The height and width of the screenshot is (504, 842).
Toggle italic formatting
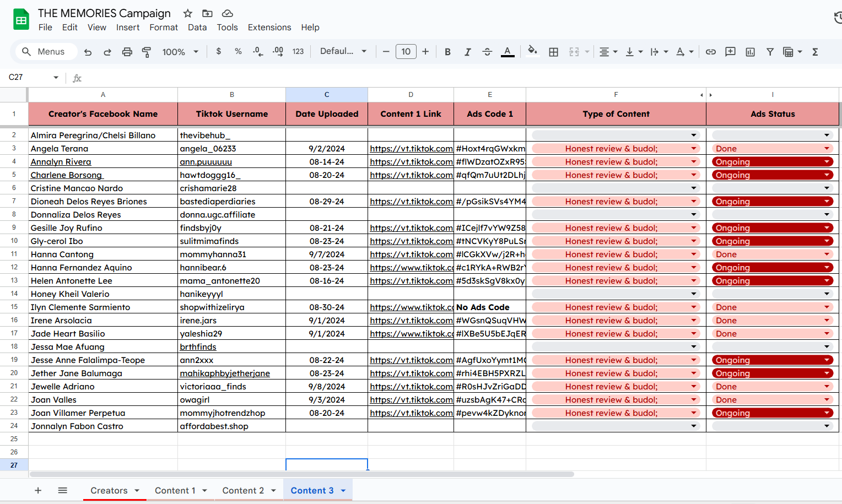467,52
